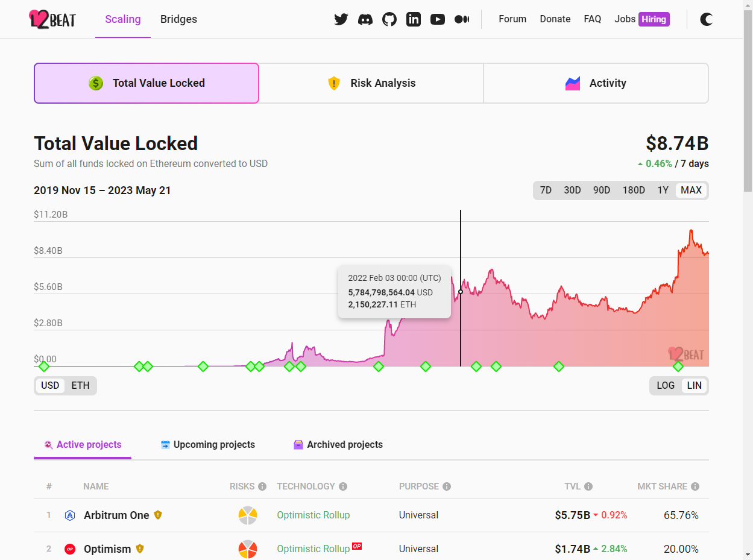This screenshot has width=753, height=560.
Task: Click the L2BEAT logo in header
Action: (52, 19)
